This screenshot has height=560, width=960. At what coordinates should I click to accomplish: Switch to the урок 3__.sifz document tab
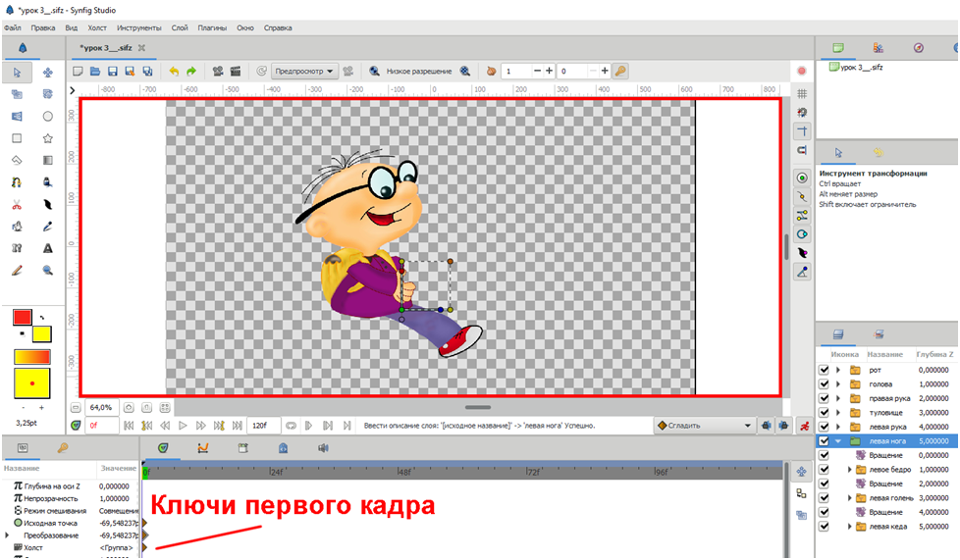tap(105, 48)
